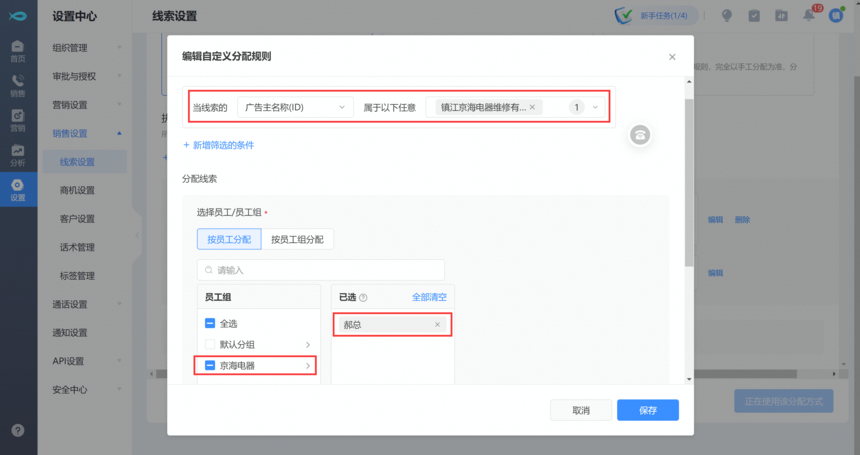Remove the 镇江京海电器维修 tag
860x455 pixels.
(x=532, y=107)
